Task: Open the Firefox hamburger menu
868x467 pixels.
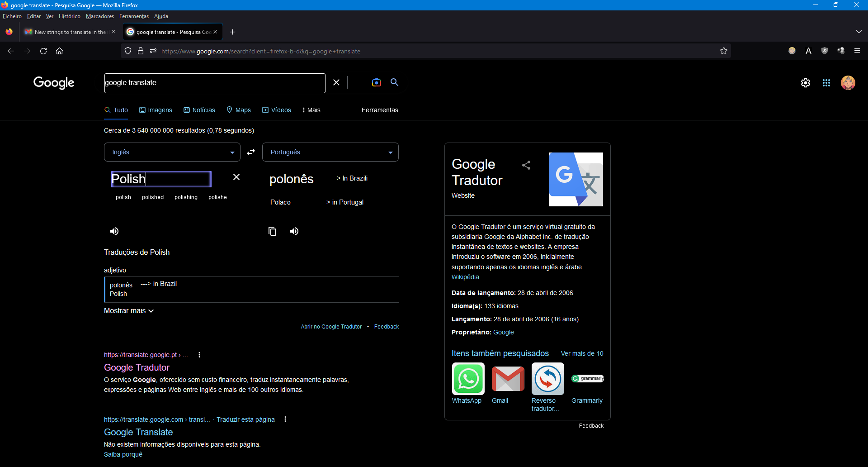Action: (x=857, y=51)
